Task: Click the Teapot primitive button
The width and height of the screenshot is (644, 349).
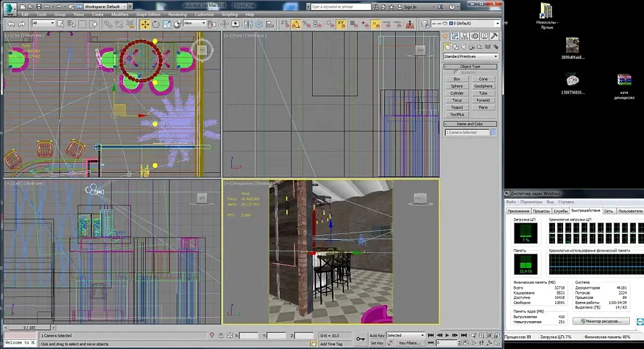Action: click(x=457, y=108)
